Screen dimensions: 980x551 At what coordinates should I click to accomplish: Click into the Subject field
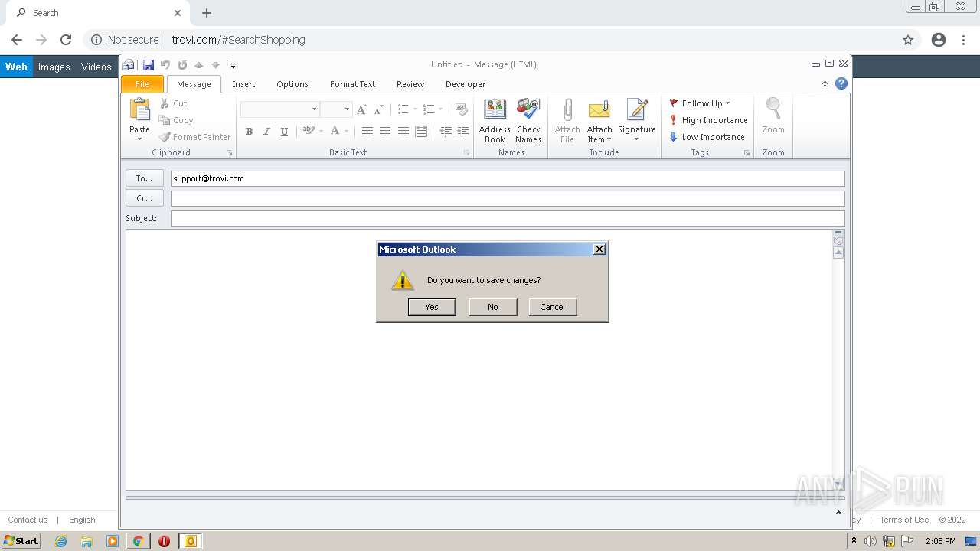click(508, 218)
